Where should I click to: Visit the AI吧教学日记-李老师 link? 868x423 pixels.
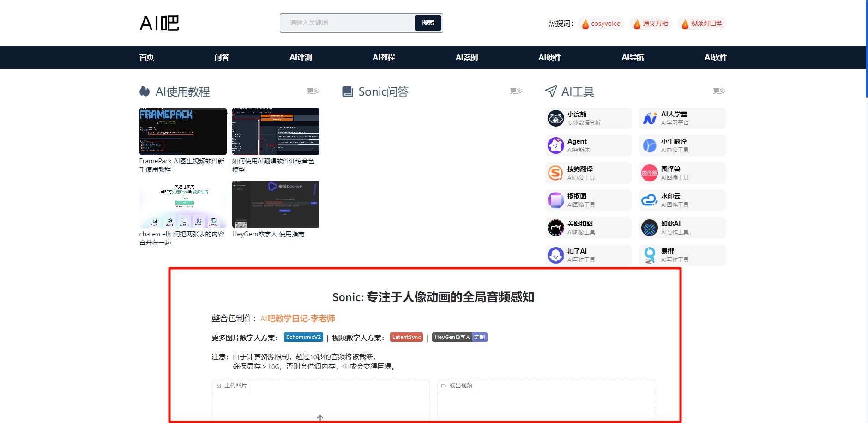(298, 318)
